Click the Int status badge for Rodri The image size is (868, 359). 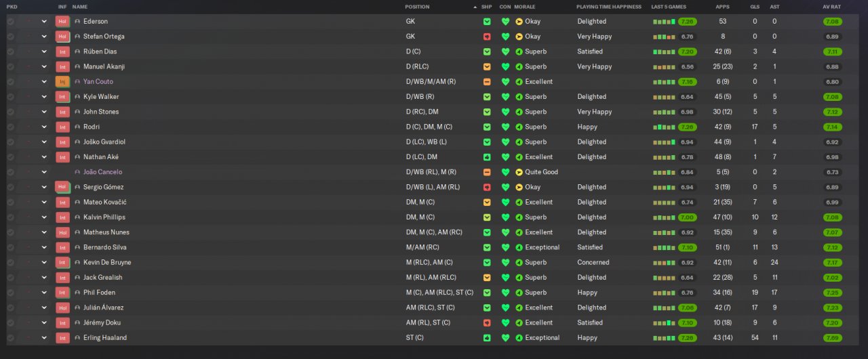click(62, 127)
